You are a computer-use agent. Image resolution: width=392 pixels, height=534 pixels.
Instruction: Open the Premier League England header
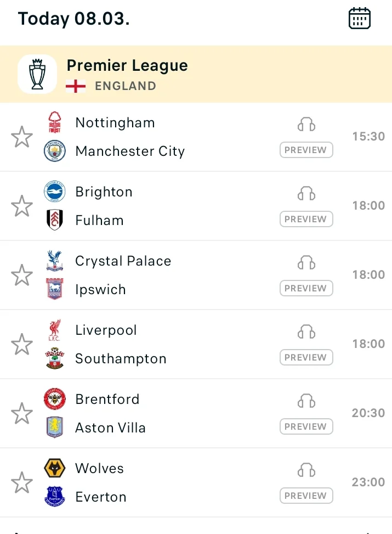point(196,74)
